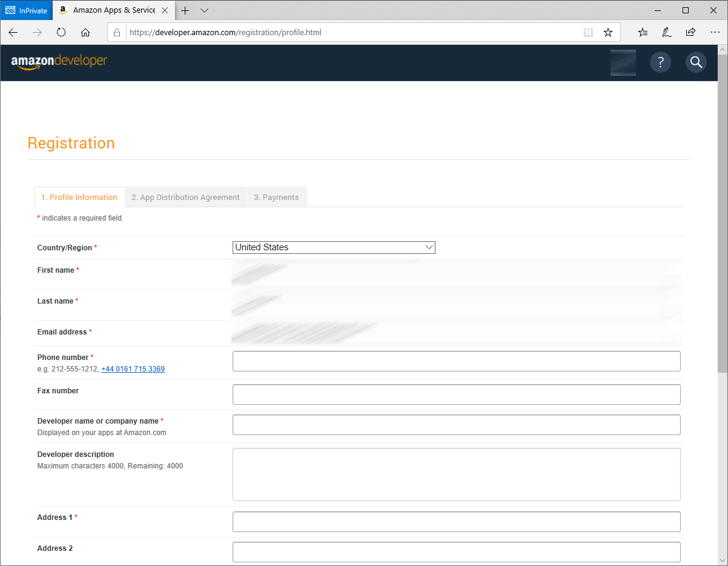This screenshot has width=728, height=566.
Task: Click the page vertical scrollbar
Action: [723, 242]
